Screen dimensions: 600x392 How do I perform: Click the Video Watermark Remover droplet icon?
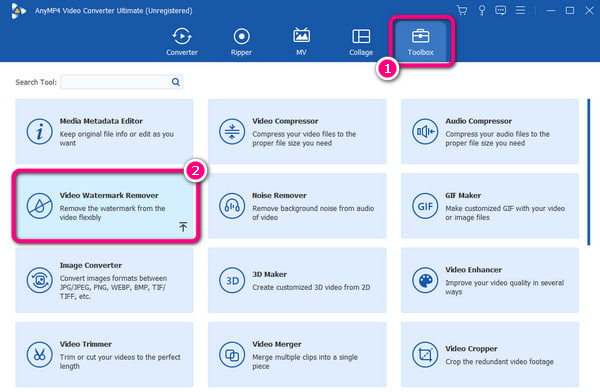click(x=39, y=206)
